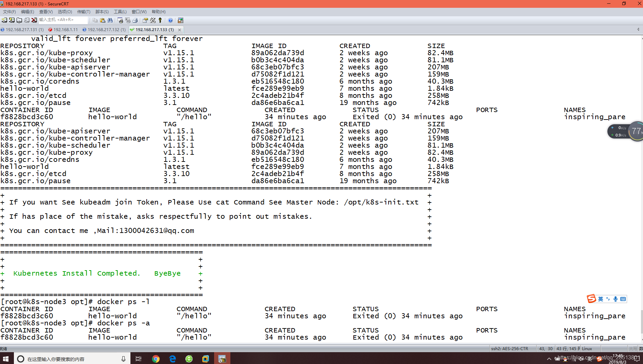Click the Cortana search box
Viewport: 643px width, 364px height.
point(72,359)
